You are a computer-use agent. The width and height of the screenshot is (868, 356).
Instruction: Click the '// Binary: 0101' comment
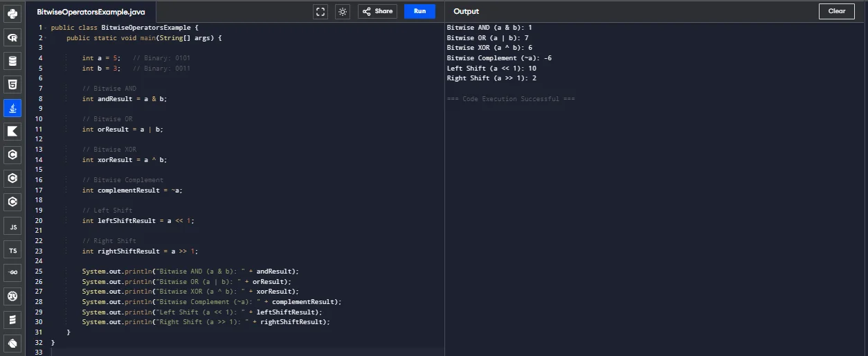[161, 58]
